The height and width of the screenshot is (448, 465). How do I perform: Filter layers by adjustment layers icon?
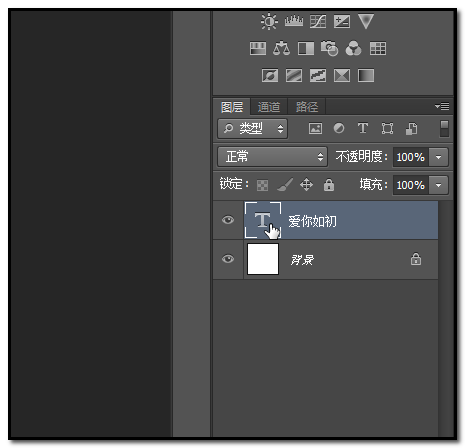click(x=339, y=128)
